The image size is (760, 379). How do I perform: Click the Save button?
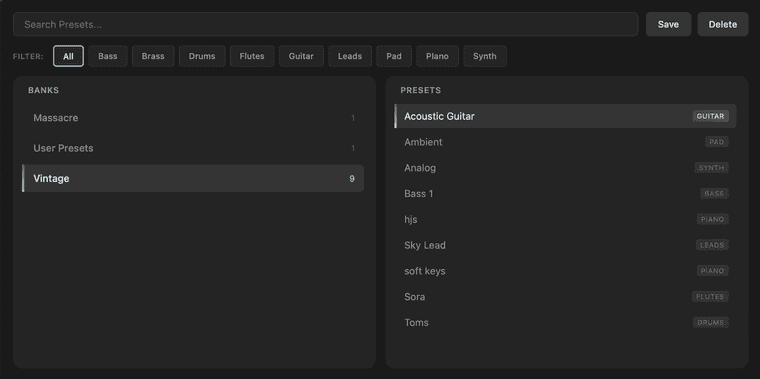pyautogui.click(x=668, y=24)
